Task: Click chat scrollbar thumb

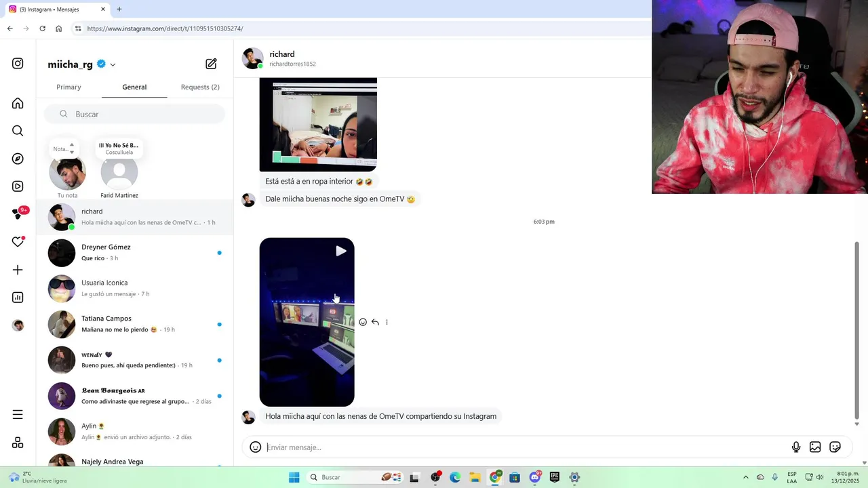Action: (x=856, y=330)
